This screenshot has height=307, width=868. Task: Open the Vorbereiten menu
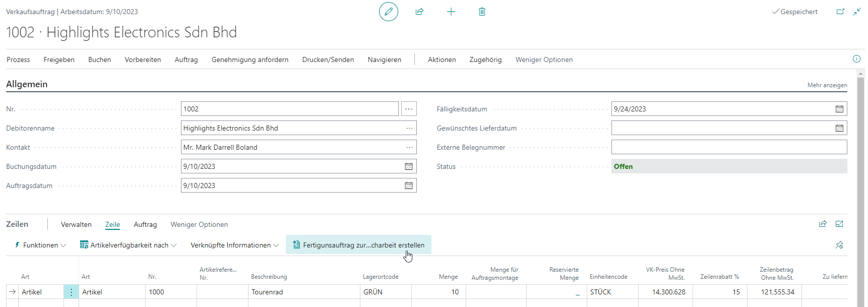coord(143,59)
